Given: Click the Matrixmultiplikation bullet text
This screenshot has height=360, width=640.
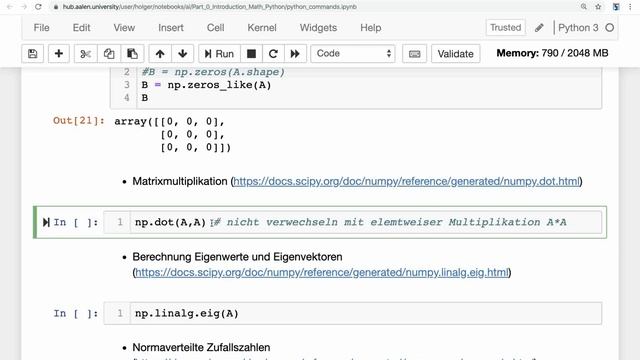Looking at the screenshot, I should (180, 181).
